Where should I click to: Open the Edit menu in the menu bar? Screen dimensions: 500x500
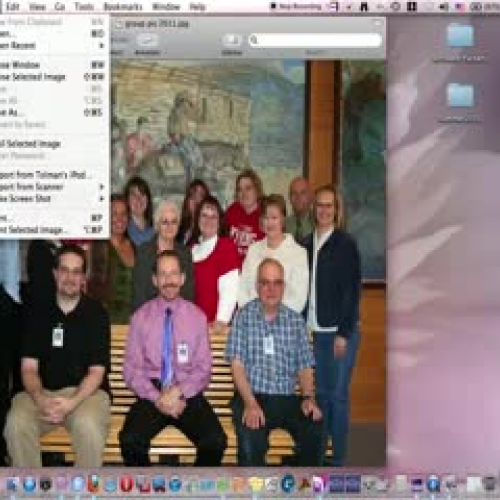[x=13, y=6]
